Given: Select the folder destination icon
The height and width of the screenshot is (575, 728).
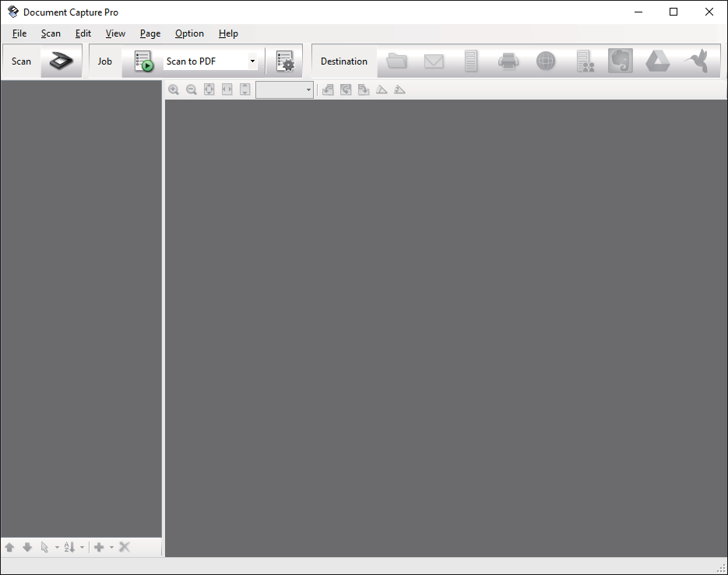Looking at the screenshot, I should click(x=396, y=61).
